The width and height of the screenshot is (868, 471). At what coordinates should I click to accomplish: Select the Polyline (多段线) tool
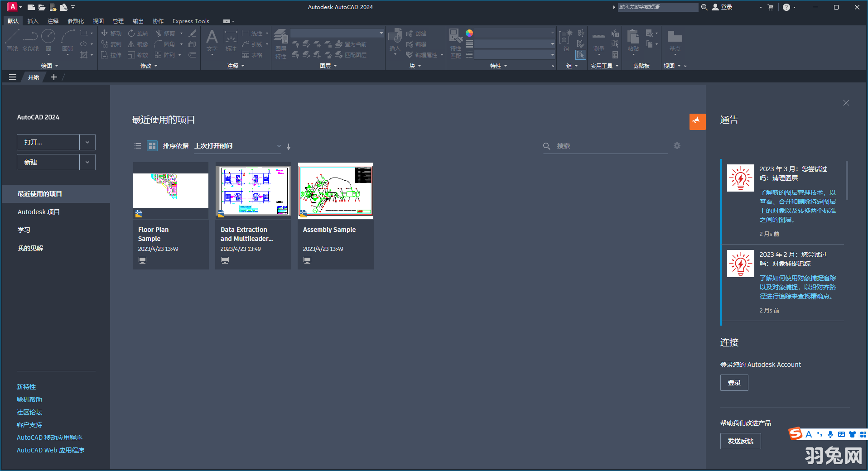30,40
